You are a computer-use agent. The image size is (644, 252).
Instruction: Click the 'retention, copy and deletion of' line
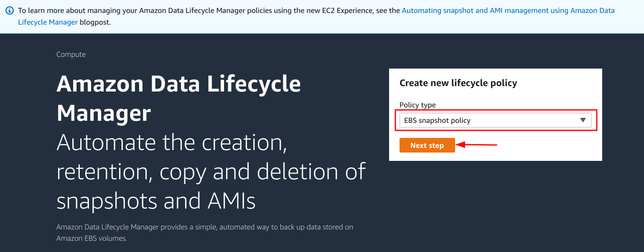pos(211,172)
